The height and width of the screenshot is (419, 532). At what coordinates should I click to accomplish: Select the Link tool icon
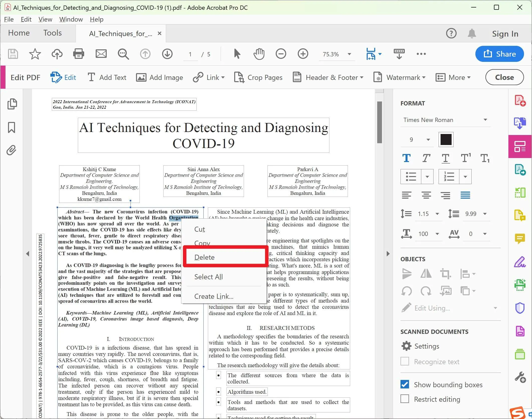tap(198, 77)
